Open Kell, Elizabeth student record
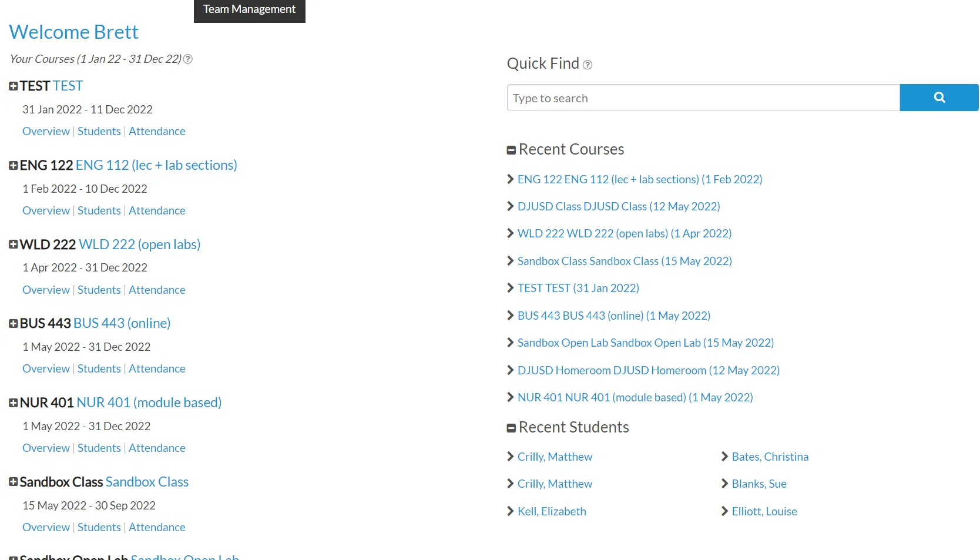The image size is (980, 560). click(551, 511)
